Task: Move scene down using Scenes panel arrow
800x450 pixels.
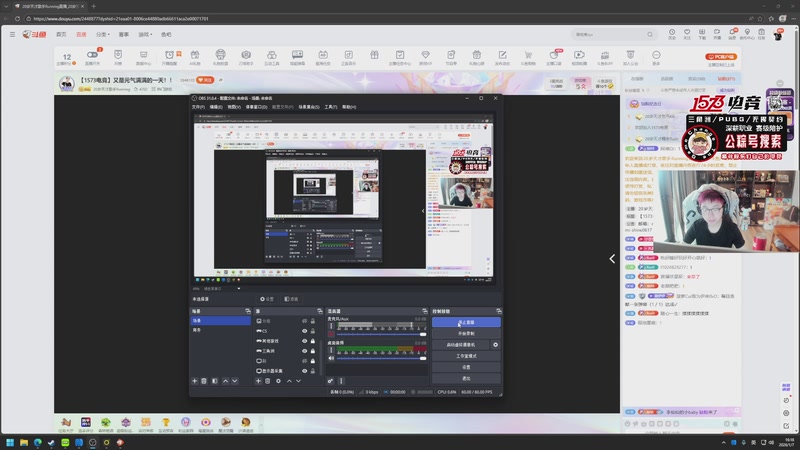Action: point(235,381)
